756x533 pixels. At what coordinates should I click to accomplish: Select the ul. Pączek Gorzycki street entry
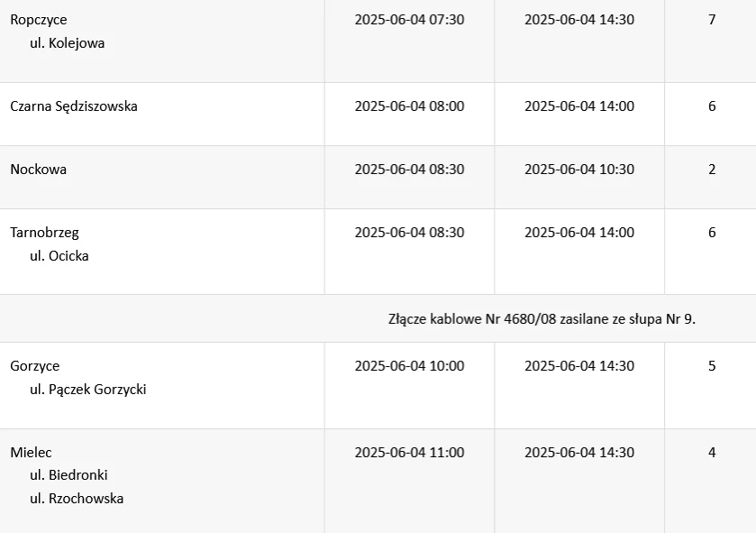coord(87,390)
